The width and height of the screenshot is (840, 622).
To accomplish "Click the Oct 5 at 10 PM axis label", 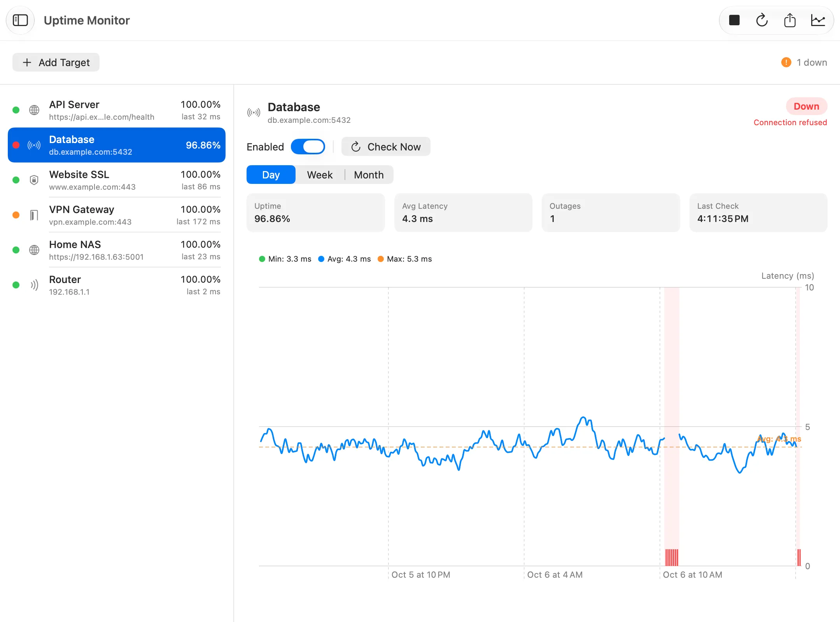I will pyautogui.click(x=421, y=575).
